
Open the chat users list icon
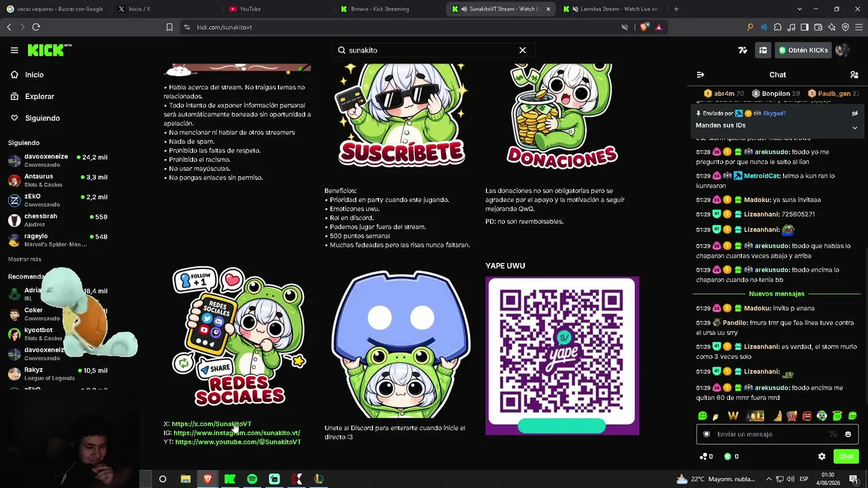tap(854, 75)
